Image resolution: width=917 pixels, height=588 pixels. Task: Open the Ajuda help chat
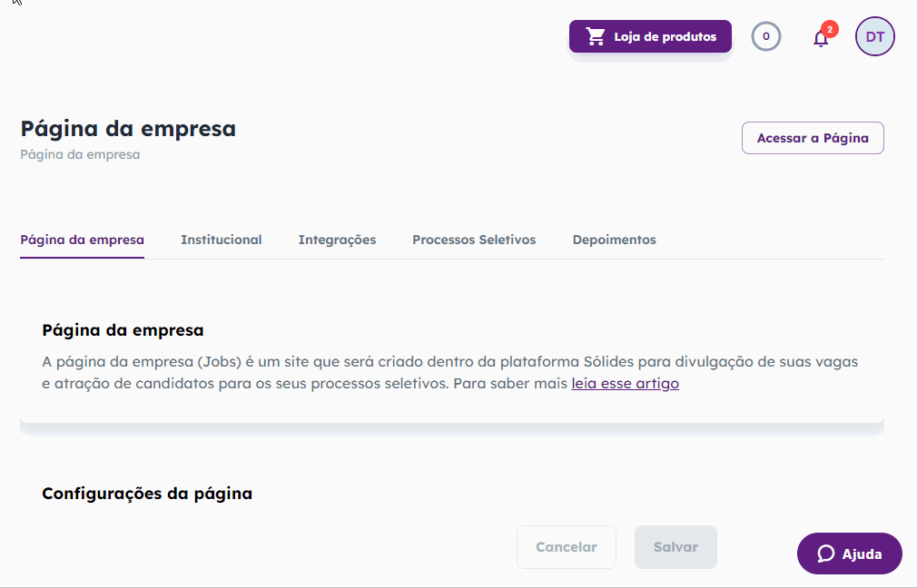point(849,554)
